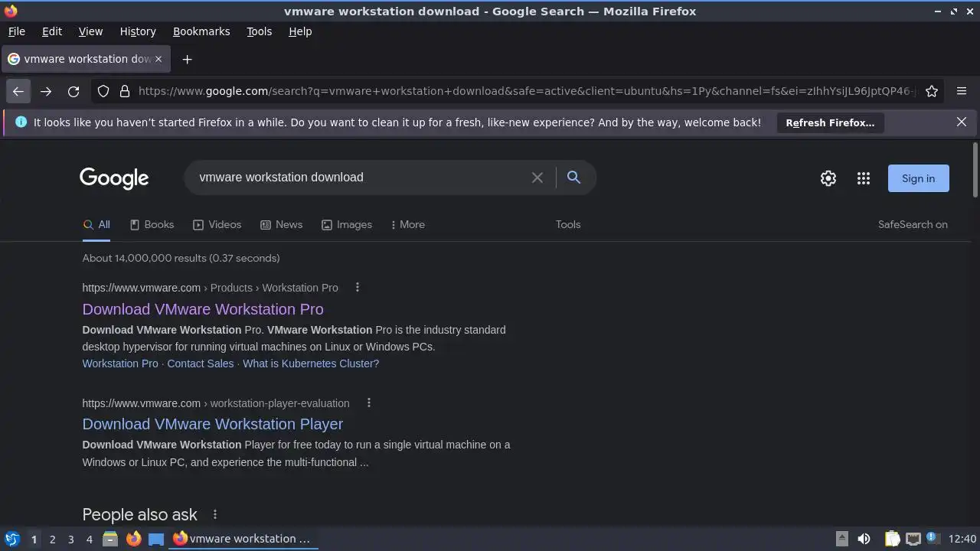Click the Sign in button
The height and width of the screenshot is (551, 980).
point(918,178)
